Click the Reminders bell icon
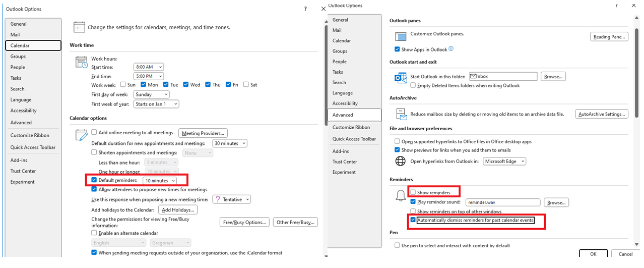 pyautogui.click(x=401, y=196)
